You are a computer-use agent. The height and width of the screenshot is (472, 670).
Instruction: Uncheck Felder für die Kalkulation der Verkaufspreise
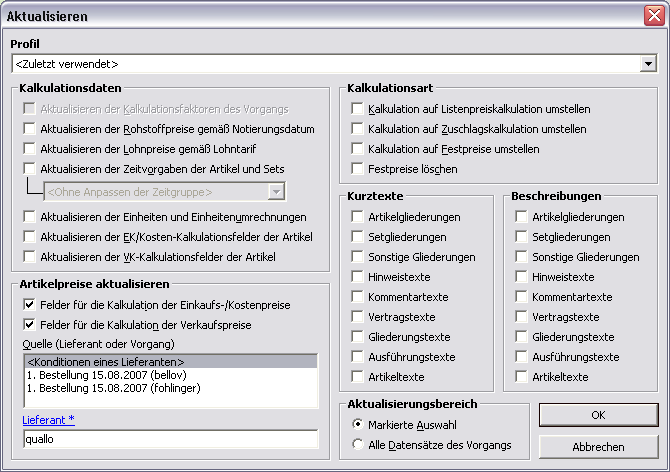(x=29, y=325)
